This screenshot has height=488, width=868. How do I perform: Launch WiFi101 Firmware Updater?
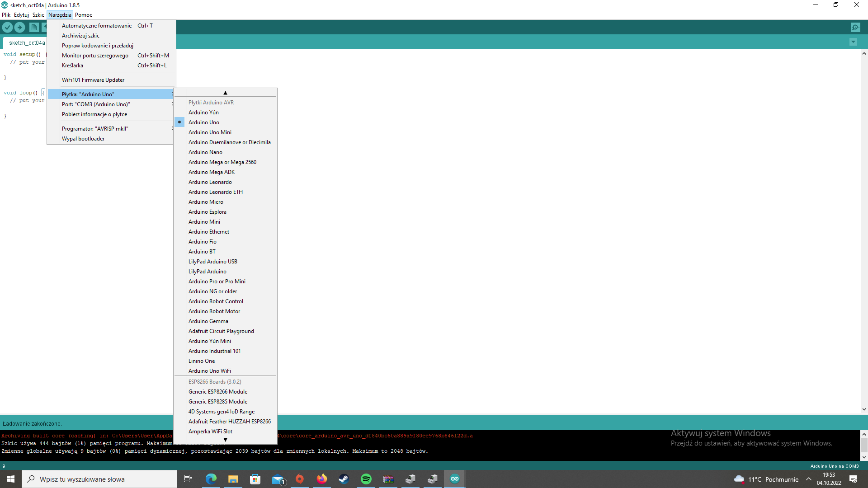[111, 80]
